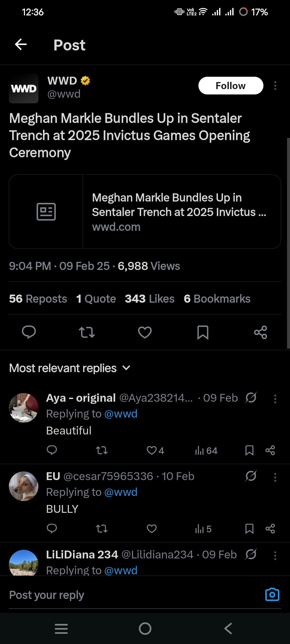This screenshot has height=644, width=290.
Task: Open Aya - original's profile picture
Action: pos(24,408)
